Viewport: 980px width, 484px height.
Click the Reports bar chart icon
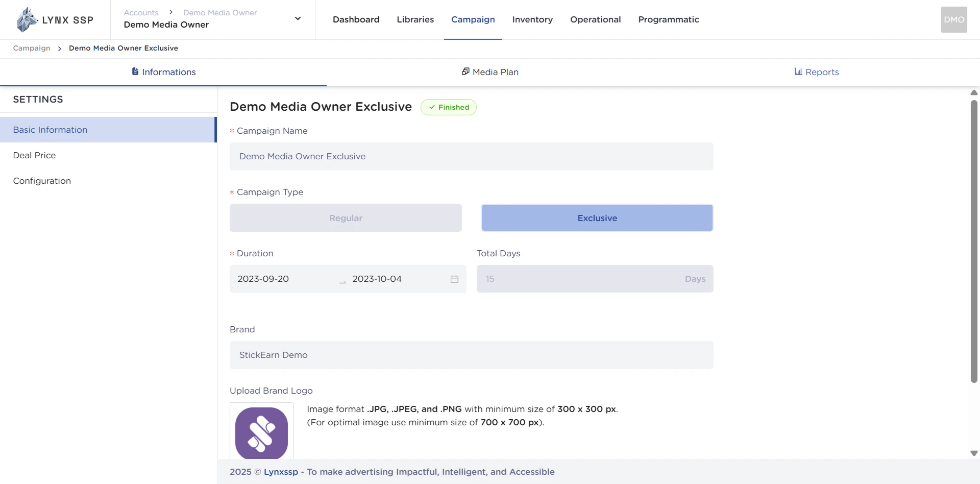[798, 71]
